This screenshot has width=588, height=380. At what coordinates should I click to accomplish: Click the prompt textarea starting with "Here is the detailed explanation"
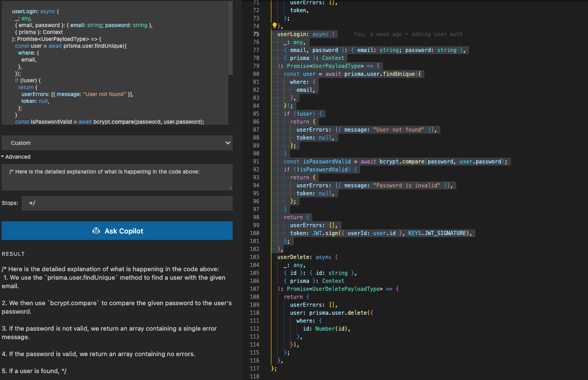pyautogui.click(x=117, y=177)
